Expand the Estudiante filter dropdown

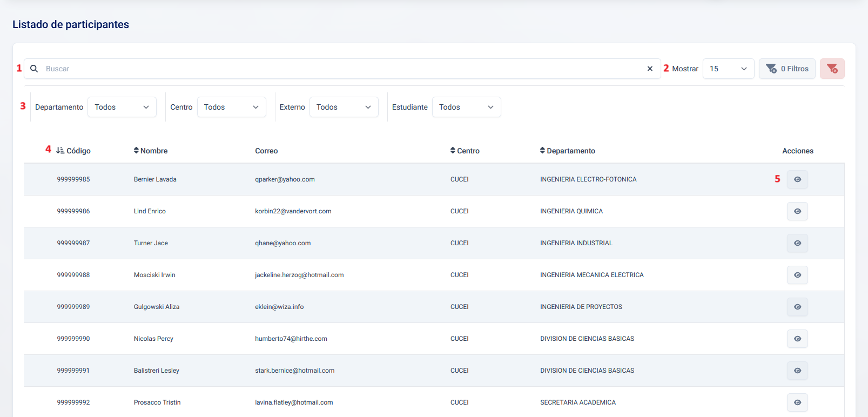click(x=466, y=107)
